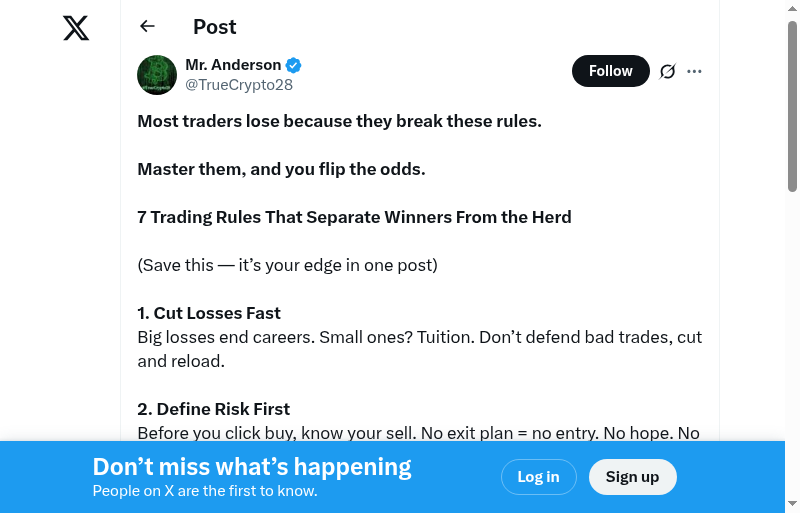Viewport: 800px width, 513px height.
Task: Click the "1. Cut Losses Fast" heading
Action: (209, 313)
